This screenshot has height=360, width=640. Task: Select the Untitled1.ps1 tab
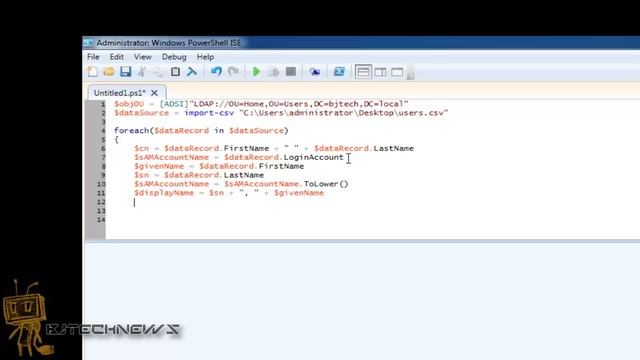120,93
